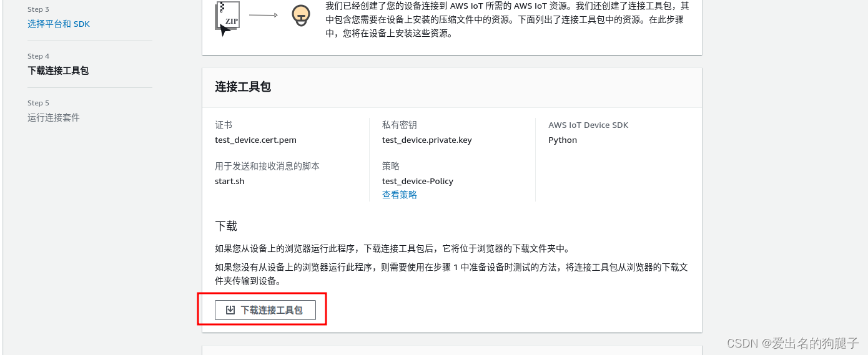
Task: Click the test_device-Policy policy name
Action: pyautogui.click(x=418, y=181)
